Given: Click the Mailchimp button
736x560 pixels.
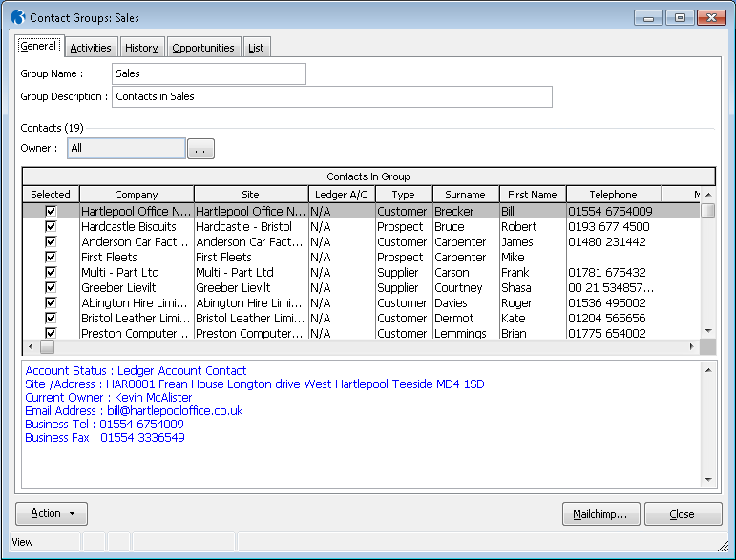Looking at the screenshot, I should 600,514.
